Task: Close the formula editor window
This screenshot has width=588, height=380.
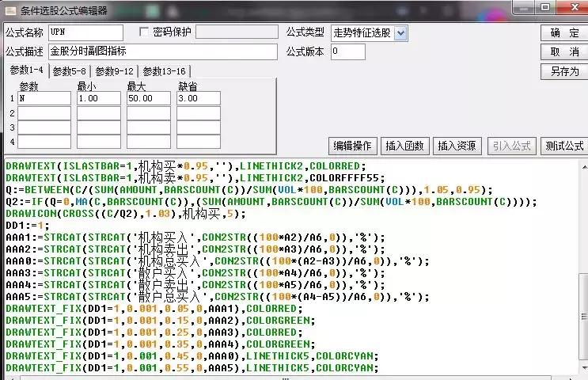Action: click(573, 7)
